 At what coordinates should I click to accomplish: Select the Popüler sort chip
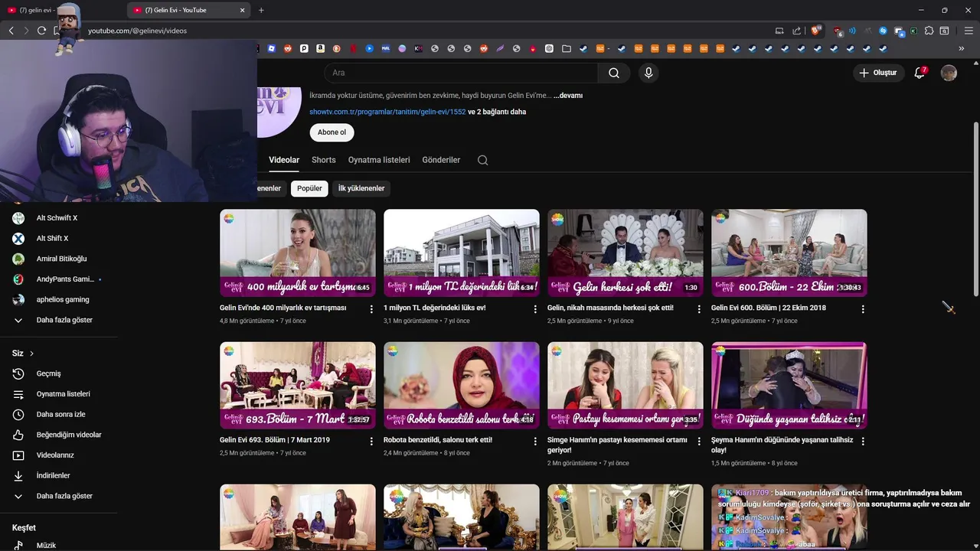coord(309,188)
